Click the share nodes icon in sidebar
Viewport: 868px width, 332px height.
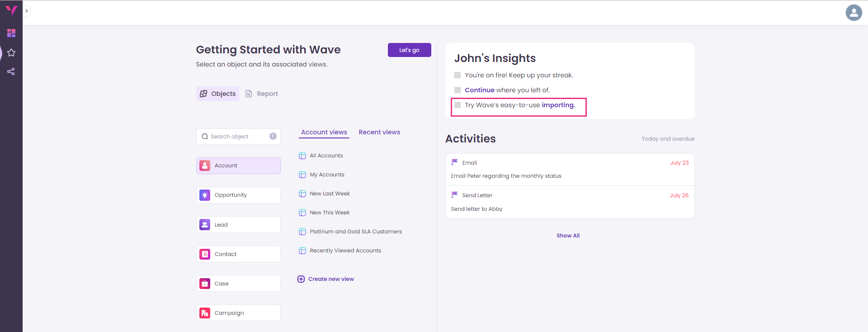[x=11, y=71]
